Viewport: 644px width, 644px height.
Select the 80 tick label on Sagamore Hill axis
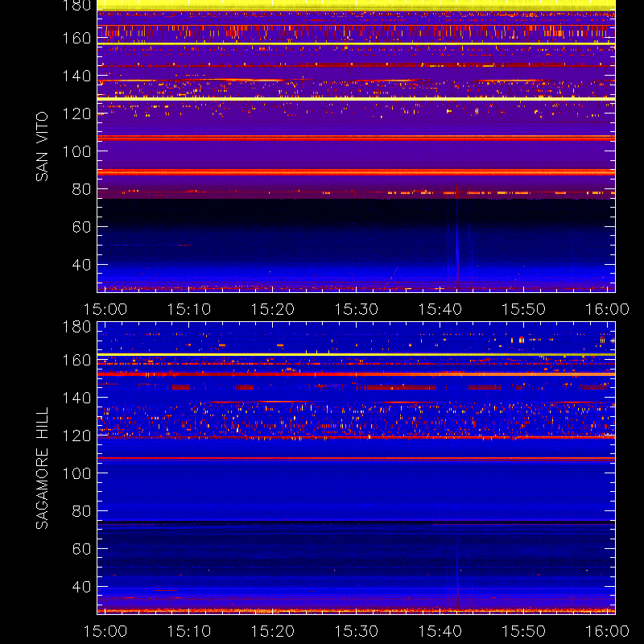tap(81, 511)
